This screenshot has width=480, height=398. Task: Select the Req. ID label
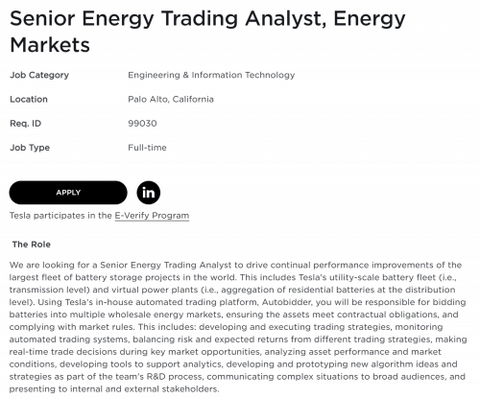pyautogui.click(x=25, y=123)
